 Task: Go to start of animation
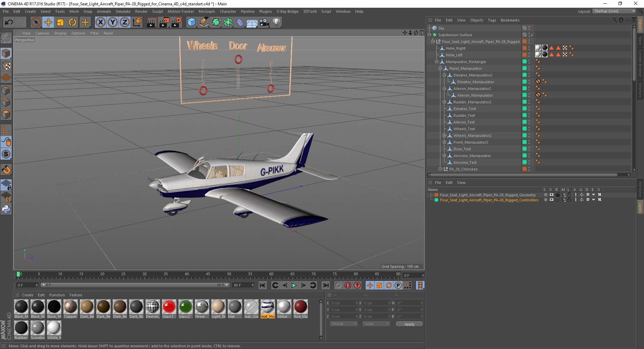[263, 285]
